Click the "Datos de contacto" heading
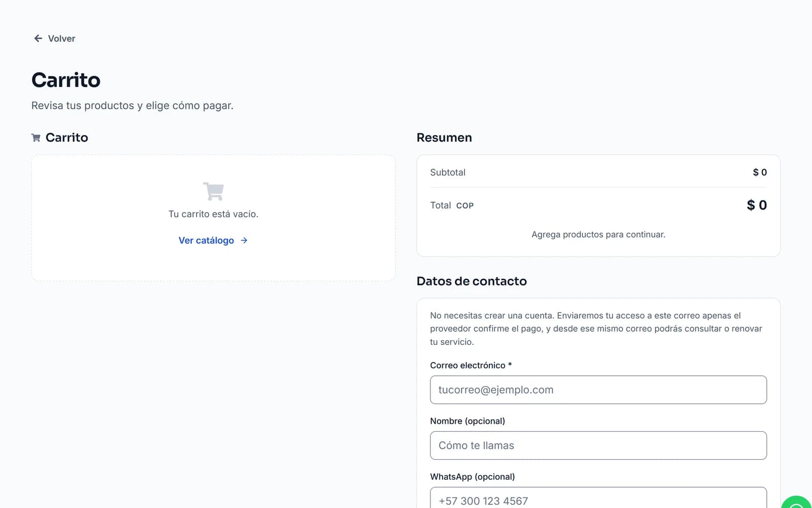The width and height of the screenshot is (812, 508). pos(471,281)
